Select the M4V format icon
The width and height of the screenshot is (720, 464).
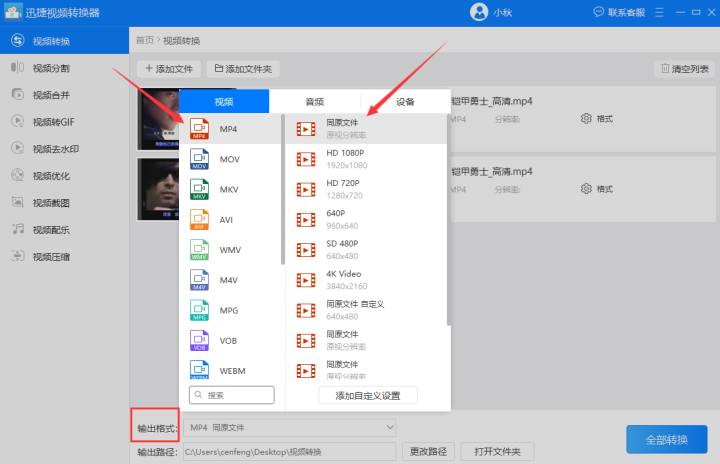click(x=199, y=280)
